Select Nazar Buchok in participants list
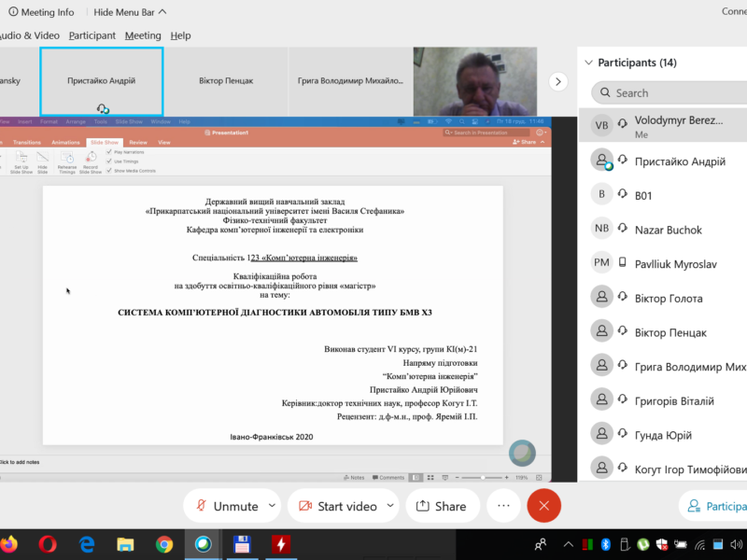This screenshot has width=747, height=560. point(668,230)
